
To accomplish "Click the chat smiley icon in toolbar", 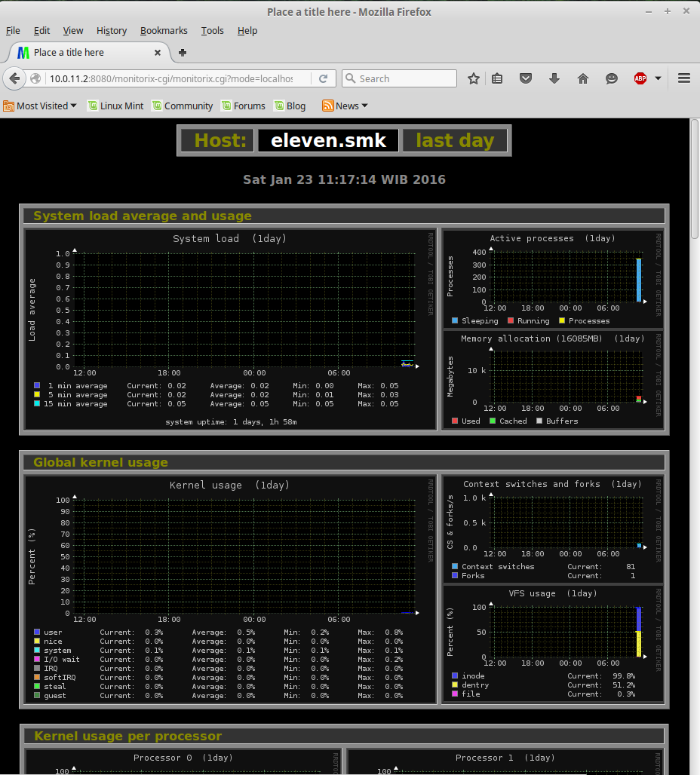I will coord(612,78).
